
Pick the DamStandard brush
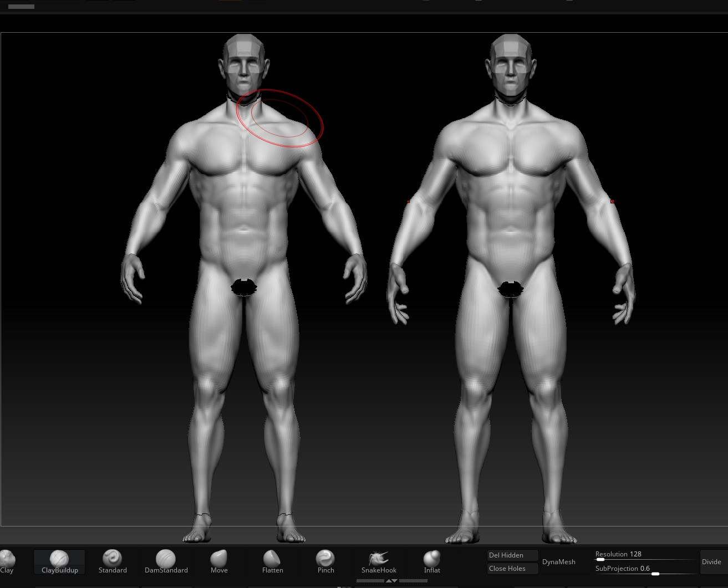click(x=166, y=561)
